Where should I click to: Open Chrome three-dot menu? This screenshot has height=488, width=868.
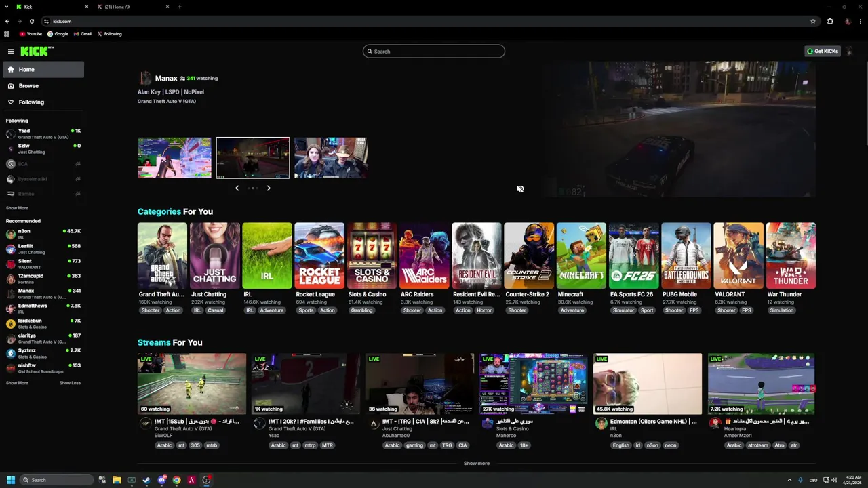860,21
